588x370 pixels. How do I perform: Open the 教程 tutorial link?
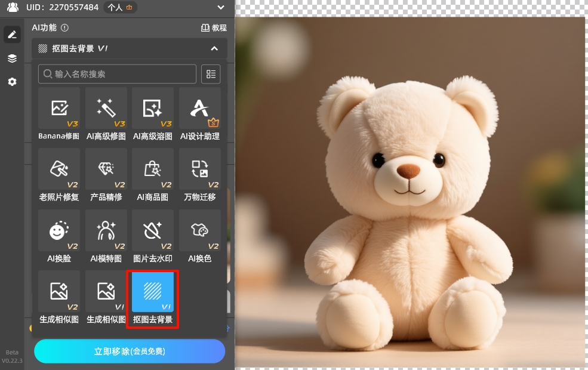[214, 27]
